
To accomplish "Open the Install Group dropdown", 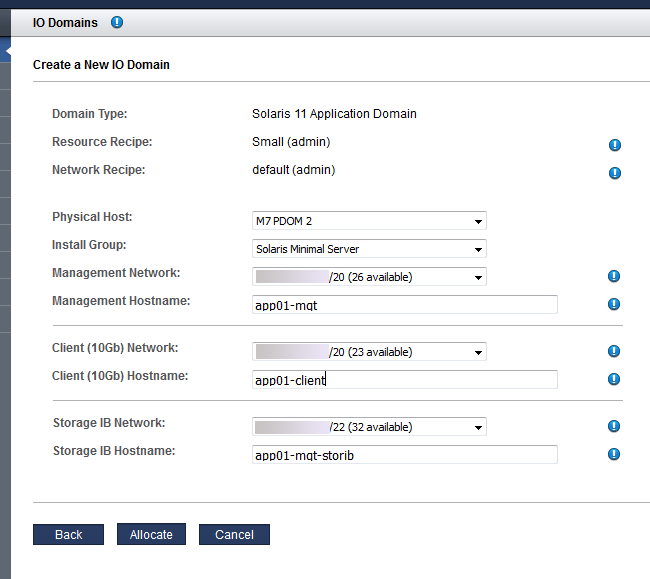I will coord(369,249).
